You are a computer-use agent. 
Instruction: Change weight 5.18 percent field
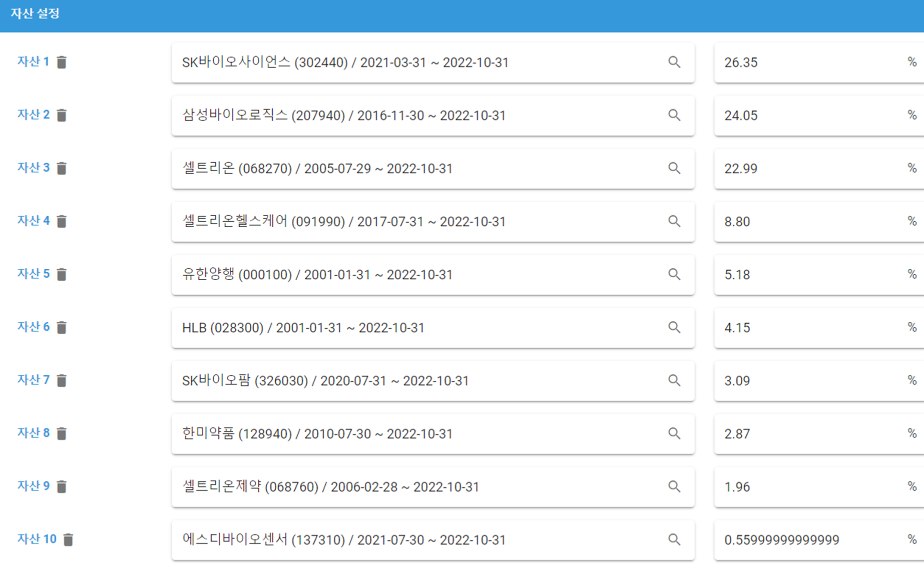click(819, 275)
